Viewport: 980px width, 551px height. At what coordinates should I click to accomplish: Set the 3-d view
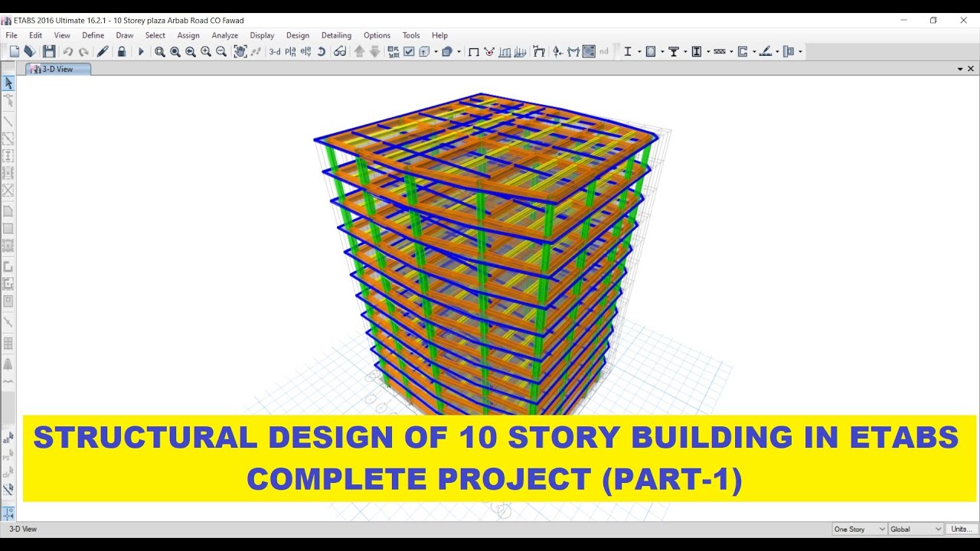point(275,51)
